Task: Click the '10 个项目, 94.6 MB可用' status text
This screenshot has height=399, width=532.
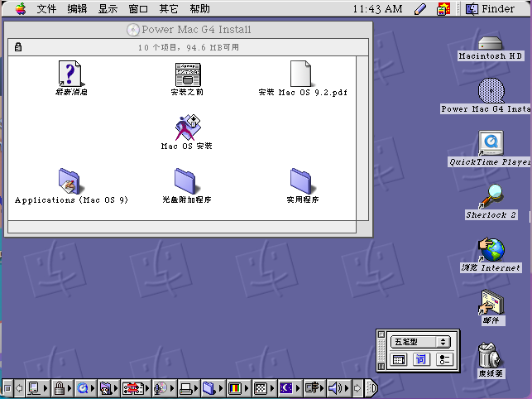Action: (x=189, y=47)
